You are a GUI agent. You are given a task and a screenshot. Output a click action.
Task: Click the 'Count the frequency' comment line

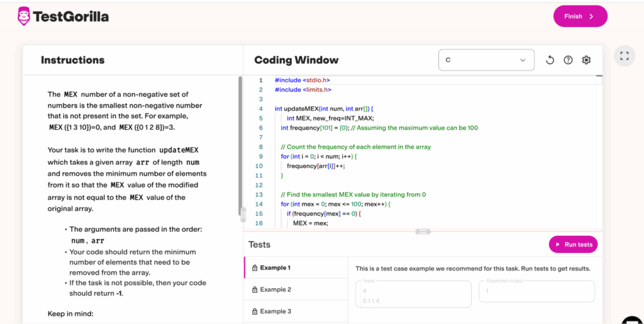click(x=356, y=147)
